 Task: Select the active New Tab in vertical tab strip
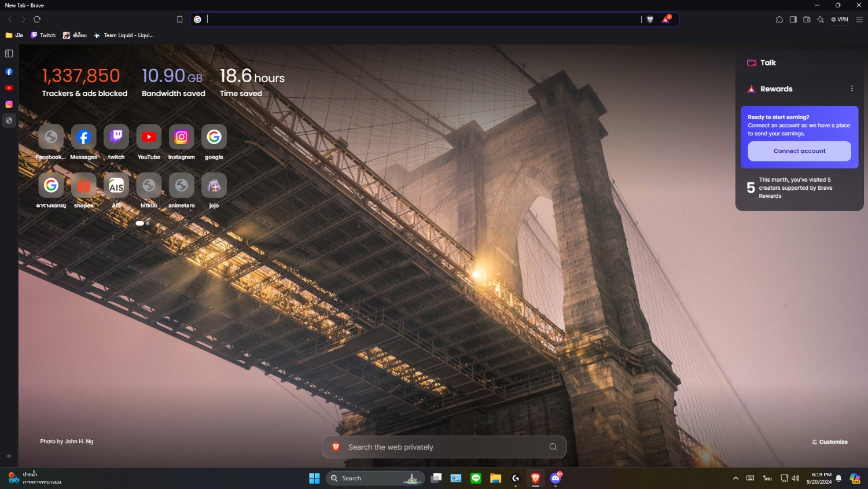9,120
